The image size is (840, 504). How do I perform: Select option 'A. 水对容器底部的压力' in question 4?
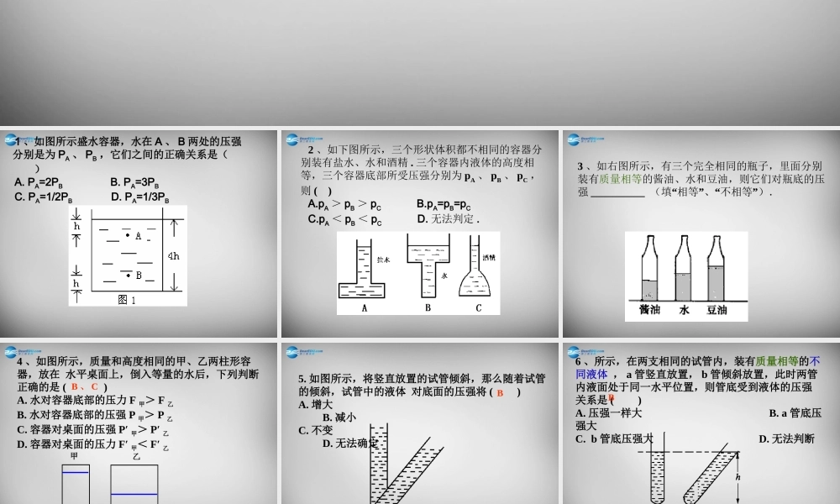[95, 400]
